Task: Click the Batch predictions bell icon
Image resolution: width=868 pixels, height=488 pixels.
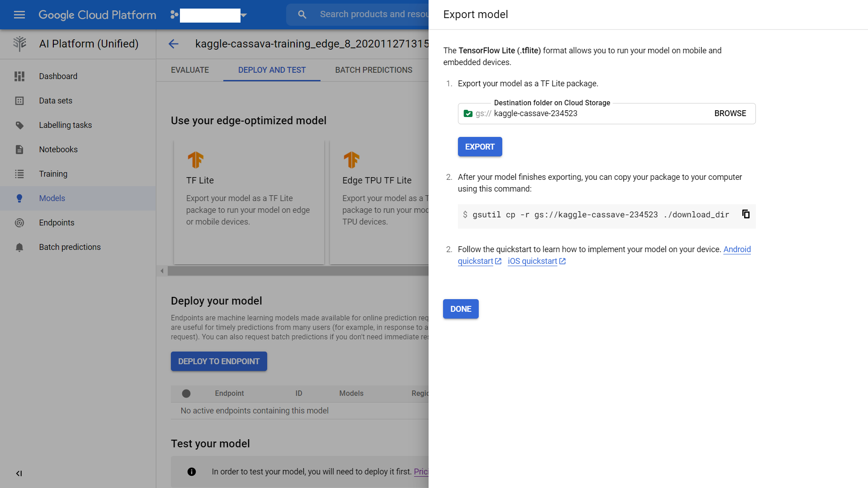Action: point(19,247)
